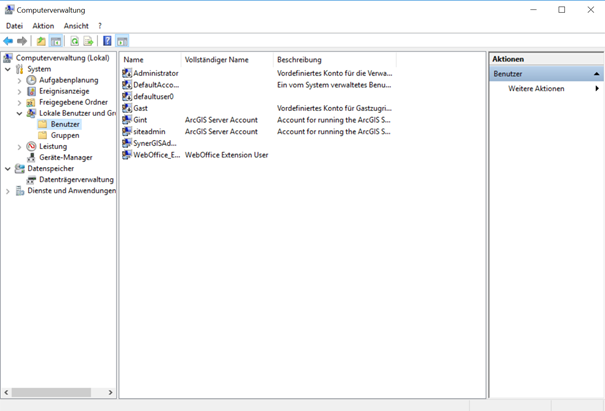Expand the Freigegebene Ordner node

[x=19, y=103]
